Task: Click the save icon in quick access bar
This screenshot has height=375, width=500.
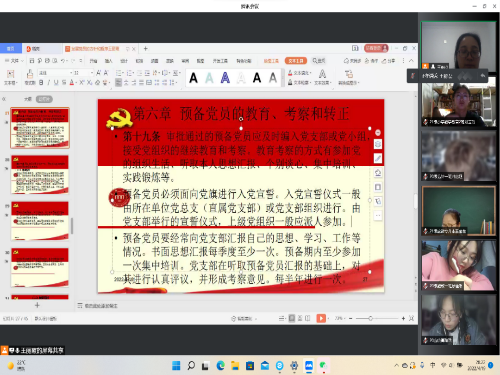Action: (x=32, y=61)
